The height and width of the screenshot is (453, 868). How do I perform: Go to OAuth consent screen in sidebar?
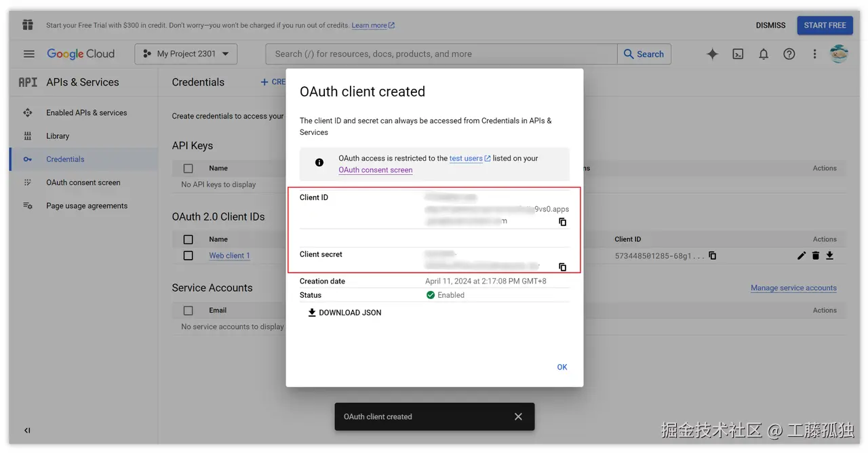point(83,182)
